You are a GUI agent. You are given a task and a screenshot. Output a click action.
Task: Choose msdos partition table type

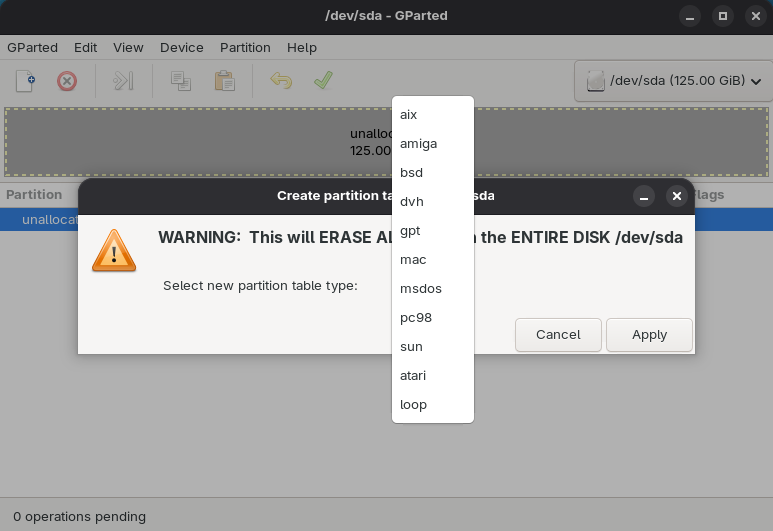420,289
